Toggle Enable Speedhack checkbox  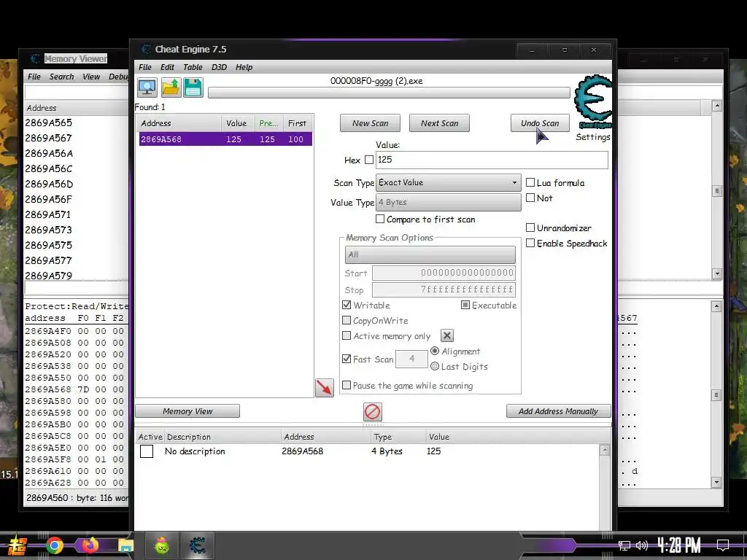pyautogui.click(x=530, y=243)
